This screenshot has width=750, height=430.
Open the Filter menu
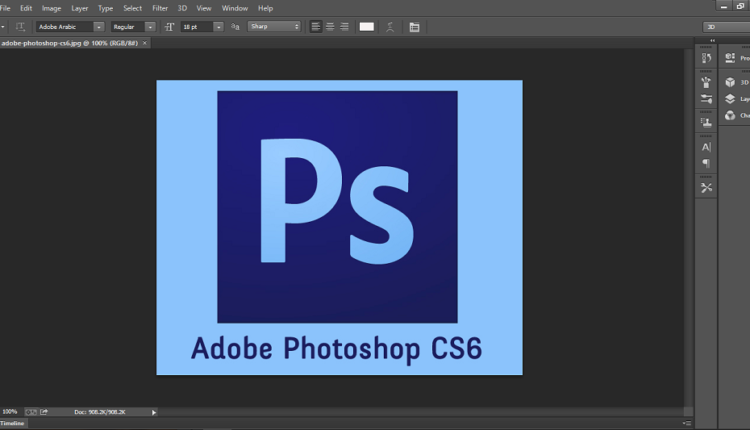(160, 8)
